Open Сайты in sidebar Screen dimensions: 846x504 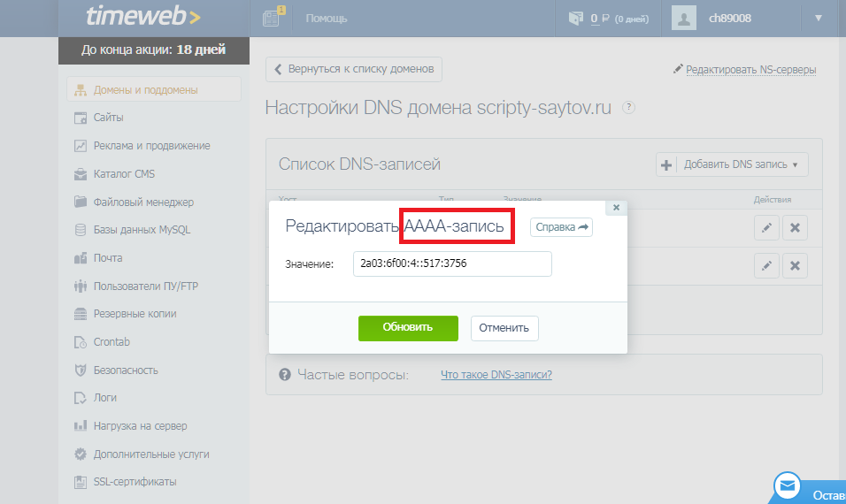(109, 118)
